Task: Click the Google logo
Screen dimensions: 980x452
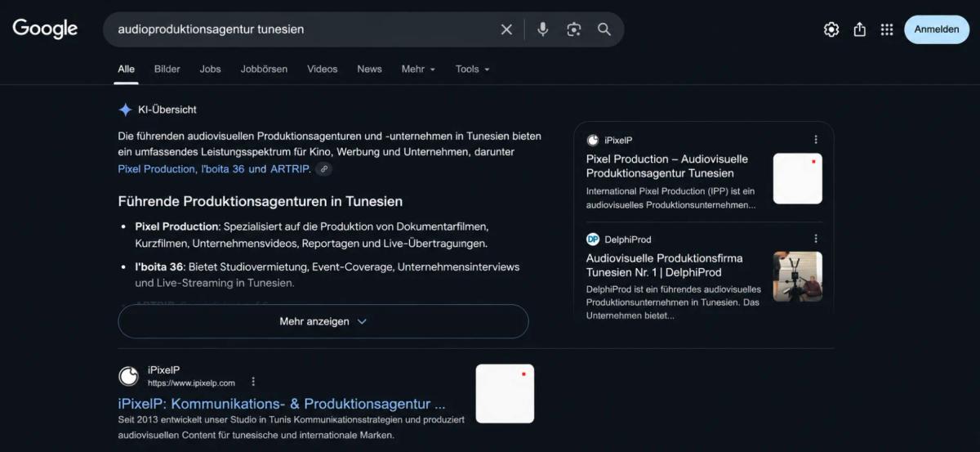Action: [45, 29]
